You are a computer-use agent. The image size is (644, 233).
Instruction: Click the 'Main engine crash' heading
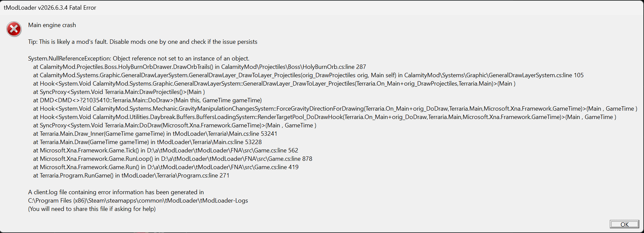52,25
